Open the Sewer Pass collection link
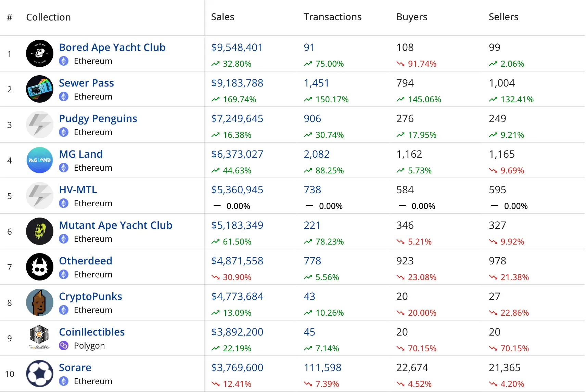Image resolution: width=586 pixels, height=392 pixels. (x=86, y=83)
